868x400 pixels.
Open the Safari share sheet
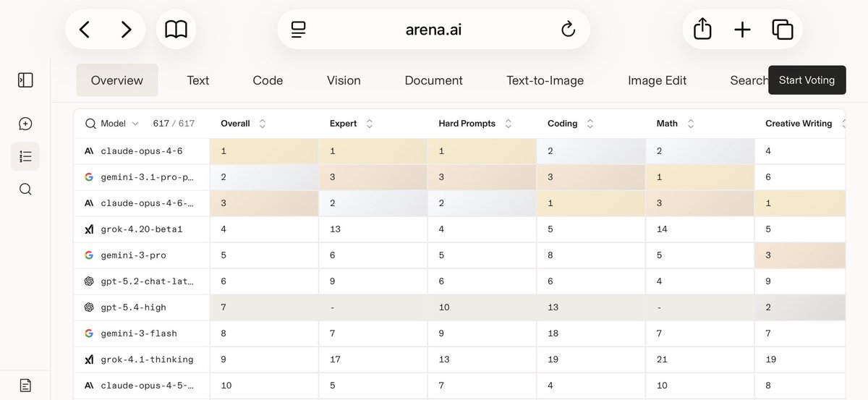click(702, 29)
